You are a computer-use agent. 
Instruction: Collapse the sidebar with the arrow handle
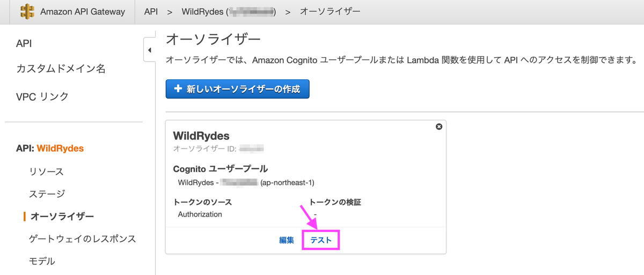(149, 50)
